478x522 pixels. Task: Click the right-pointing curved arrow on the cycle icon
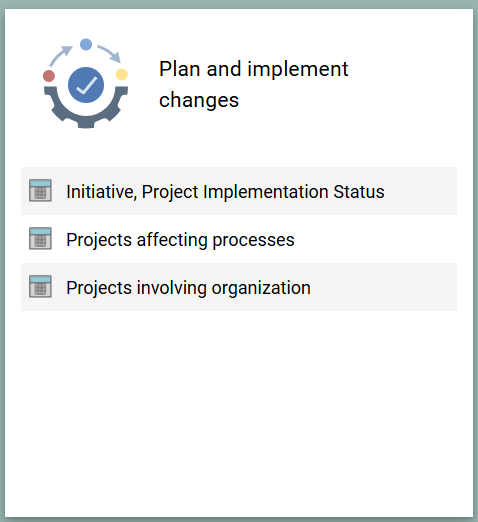[x=109, y=53]
